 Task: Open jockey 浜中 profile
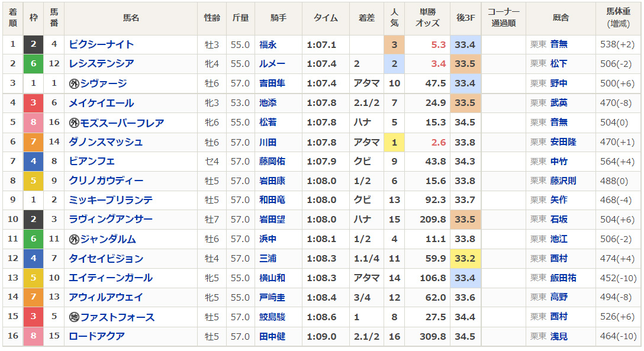(268, 239)
